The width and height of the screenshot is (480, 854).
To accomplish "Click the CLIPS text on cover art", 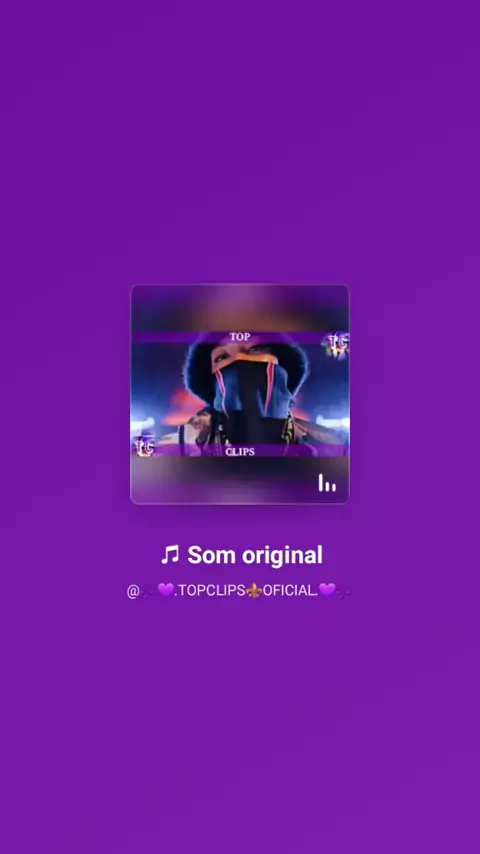I will click(240, 452).
